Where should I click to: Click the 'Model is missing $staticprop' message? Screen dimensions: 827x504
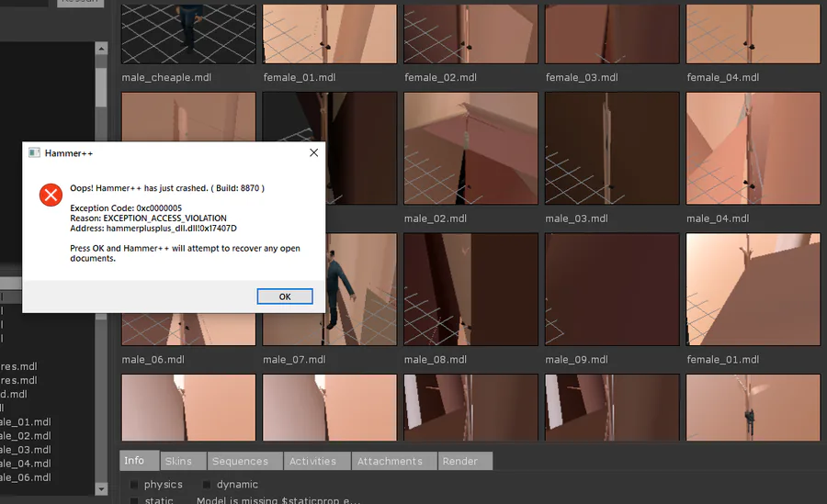pos(278,499)
